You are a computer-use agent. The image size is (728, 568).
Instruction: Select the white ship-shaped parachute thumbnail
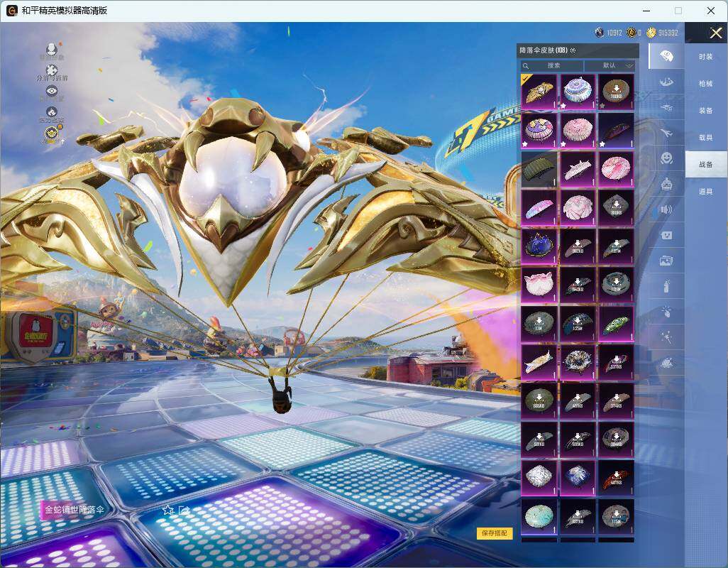pyautogui.click(x=578, y=169)
